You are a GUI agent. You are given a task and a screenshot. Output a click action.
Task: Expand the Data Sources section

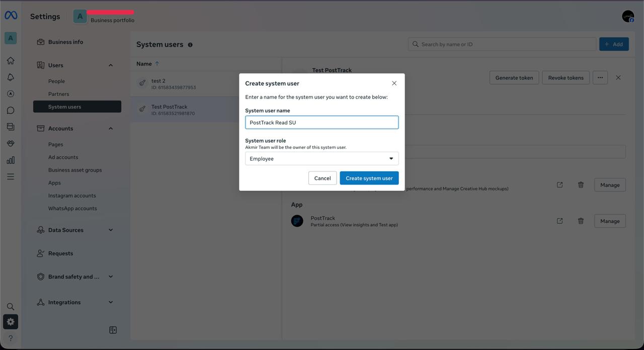[110, 230]
